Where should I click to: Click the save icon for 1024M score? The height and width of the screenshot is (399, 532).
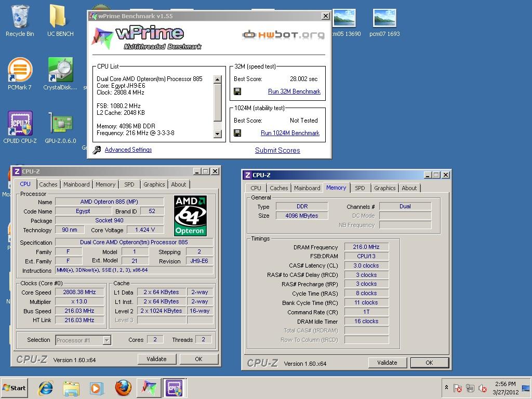pyautogui.click(x=237, y=133)
